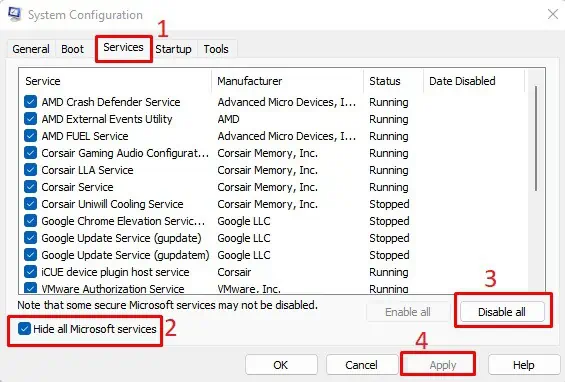Select AMD External Events Utility row text
The height and width of the screenshot is (382, 565).
click(x=107, y=119)
